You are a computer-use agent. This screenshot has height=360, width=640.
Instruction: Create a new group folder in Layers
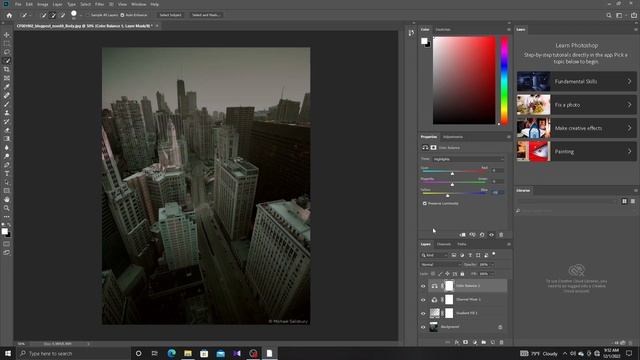(x=484, y=342)
